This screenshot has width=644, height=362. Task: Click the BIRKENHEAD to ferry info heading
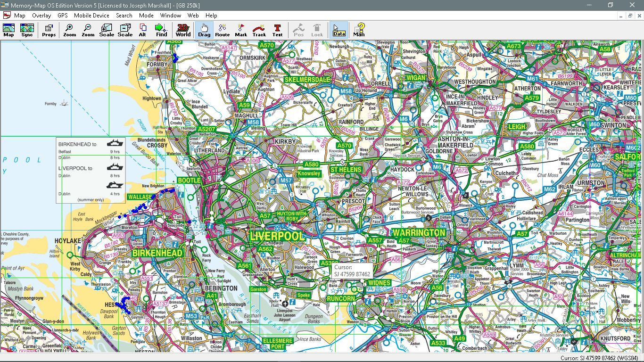click(78, 144)
